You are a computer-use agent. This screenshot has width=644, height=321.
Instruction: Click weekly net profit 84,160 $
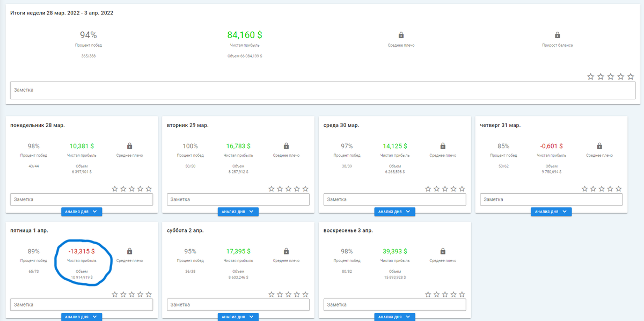(245, 35)
